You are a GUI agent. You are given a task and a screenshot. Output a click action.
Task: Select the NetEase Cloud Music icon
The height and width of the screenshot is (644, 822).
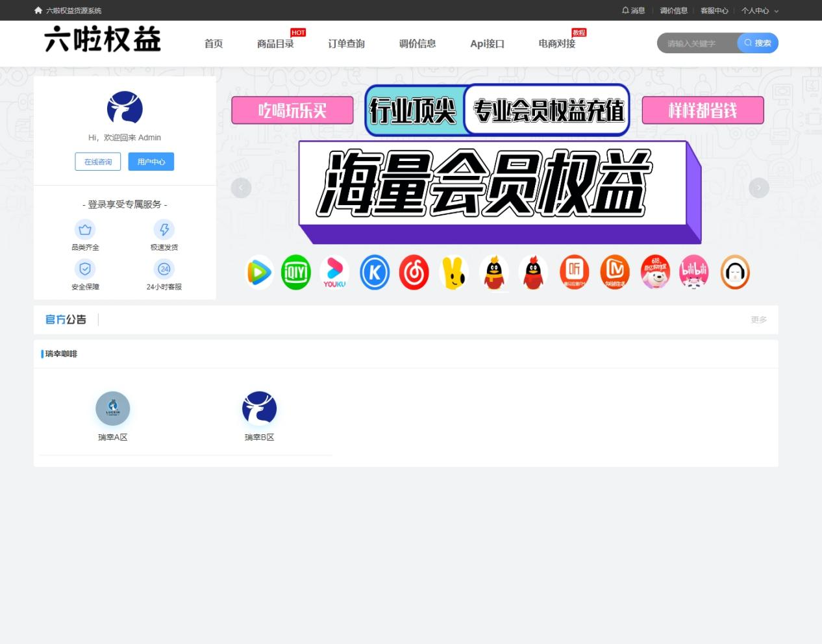tap(414, 272)
